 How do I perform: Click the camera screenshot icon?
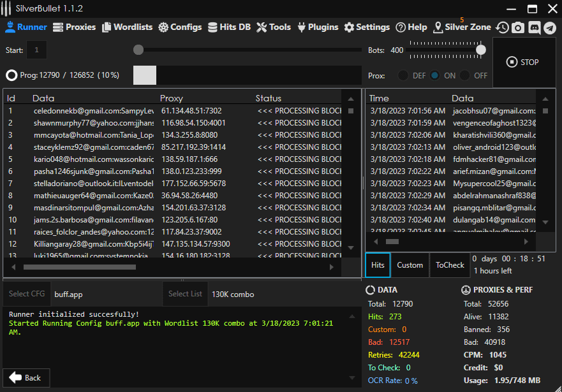518,27
